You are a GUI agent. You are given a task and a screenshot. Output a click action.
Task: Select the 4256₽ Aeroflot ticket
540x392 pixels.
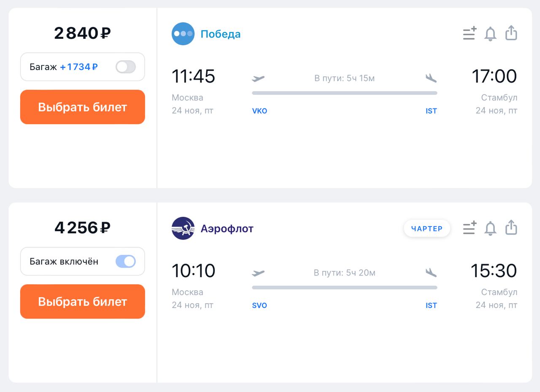(83, 302)
